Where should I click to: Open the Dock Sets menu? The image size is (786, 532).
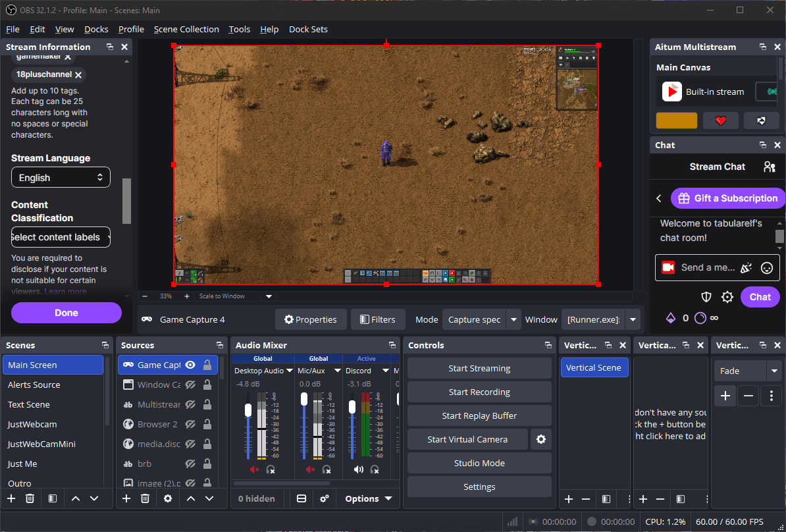308,29
